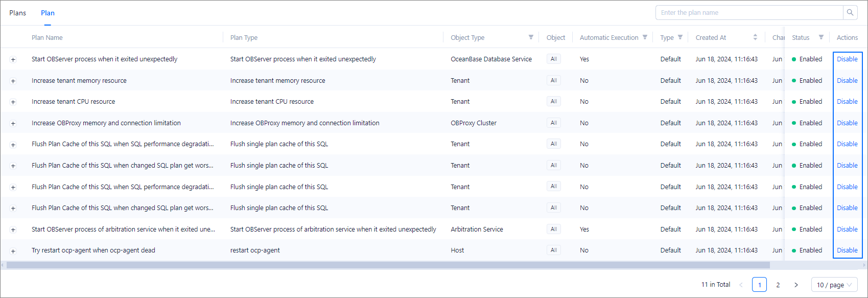Viewport: 868px width, 298px height.
Task: Disable the Increase OBProxy memory plan
Action: [x=847, y=123]
